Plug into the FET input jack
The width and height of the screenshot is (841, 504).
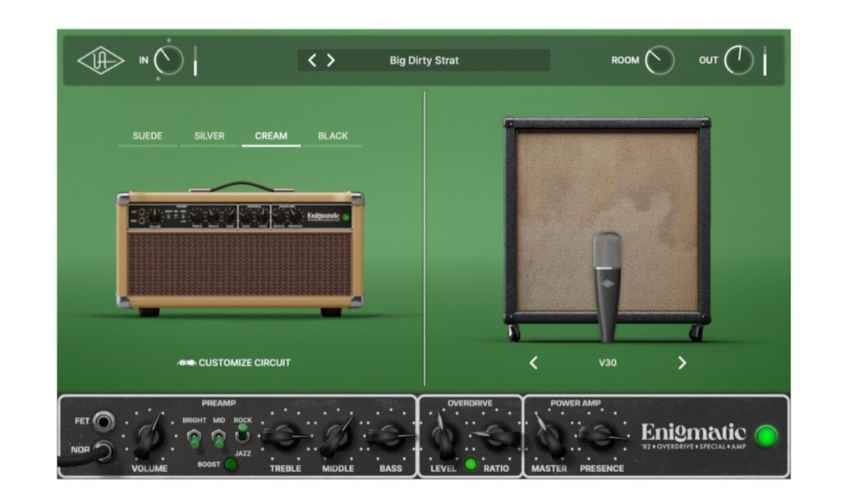coord(103,422)
